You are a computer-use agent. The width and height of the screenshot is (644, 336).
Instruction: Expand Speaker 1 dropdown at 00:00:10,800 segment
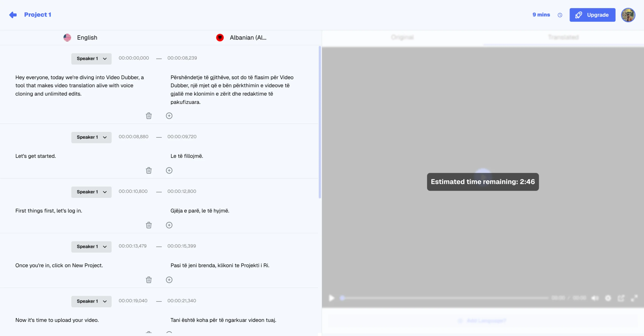tap(91, 192)
